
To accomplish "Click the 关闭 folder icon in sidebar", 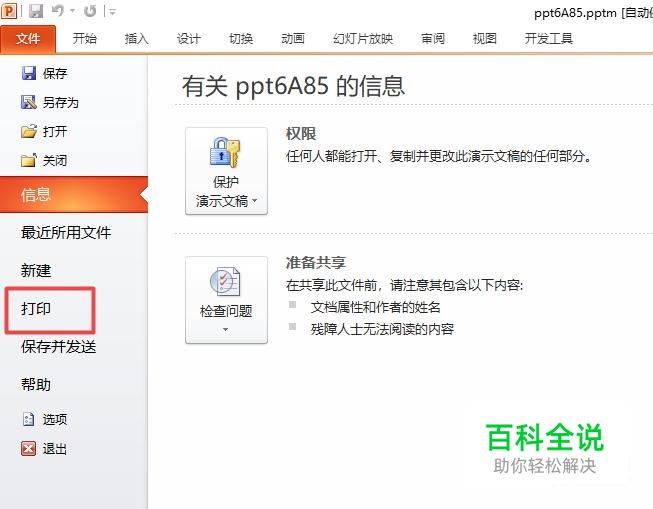I will tap(29, 160).
